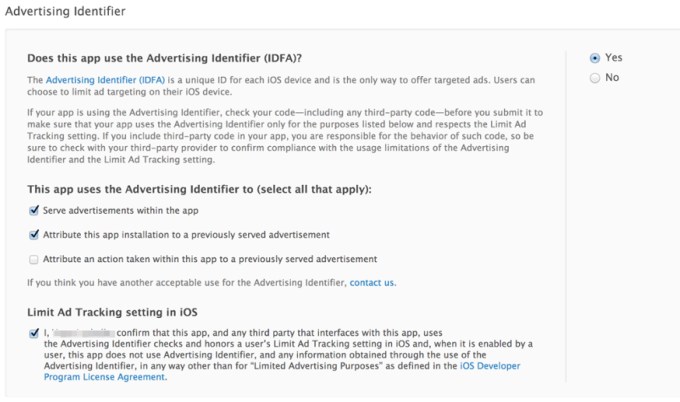680x402 pixels.
Task: Click the 'Does this app use' question heading
Action: (x=167, y=56)
